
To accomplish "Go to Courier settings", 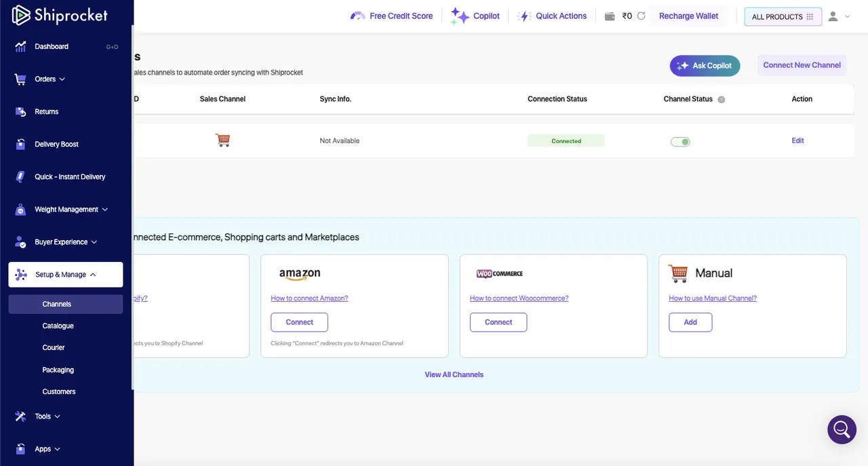I will click(x=54, y=348).
